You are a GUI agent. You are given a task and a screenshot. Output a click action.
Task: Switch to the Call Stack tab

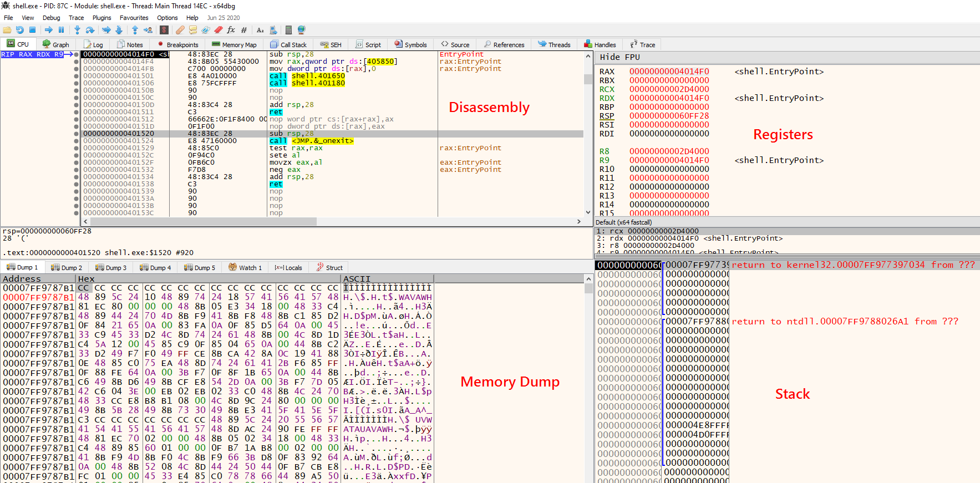pos(288,45)
